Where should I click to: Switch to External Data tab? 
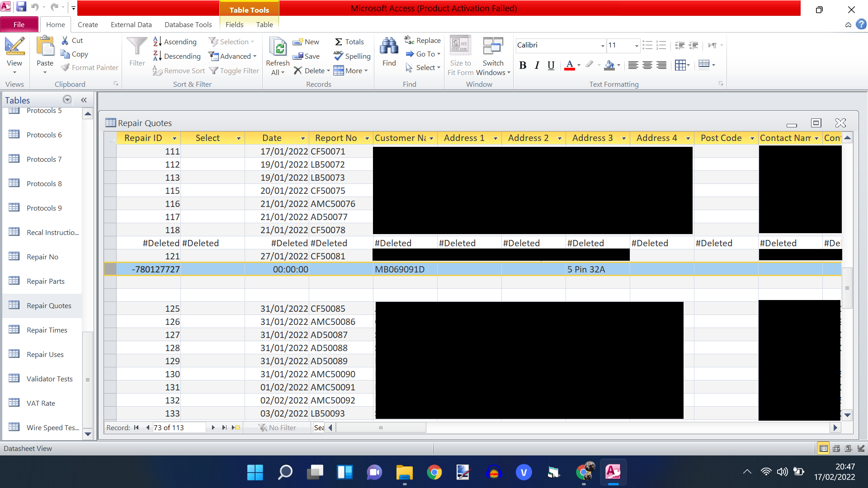coord(131,24)
